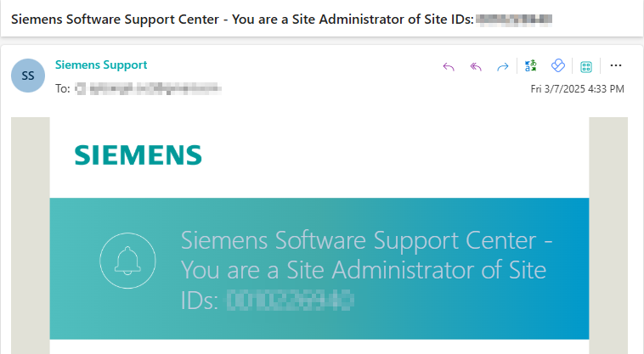Click the Fri 3/7/2025 4:33 PM timestamp
The width and height of the screenshot is (644, 354).
point(578,88)
